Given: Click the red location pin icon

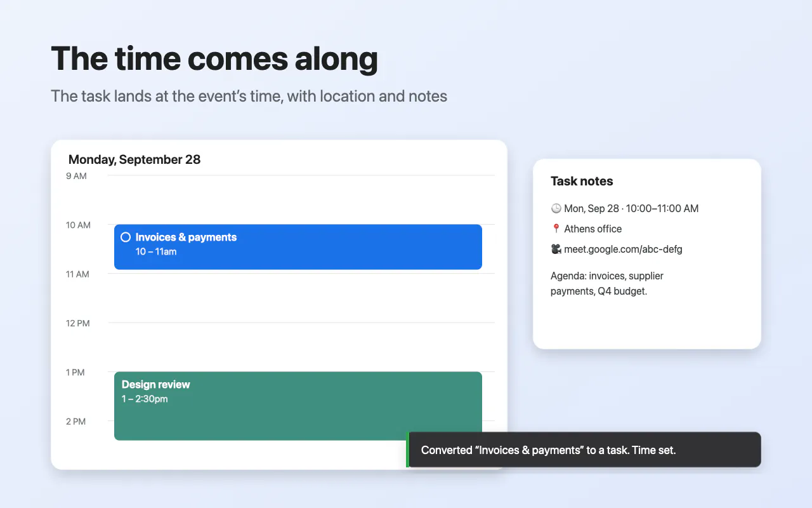Looking at the screenshot, I should click(556, 229).
